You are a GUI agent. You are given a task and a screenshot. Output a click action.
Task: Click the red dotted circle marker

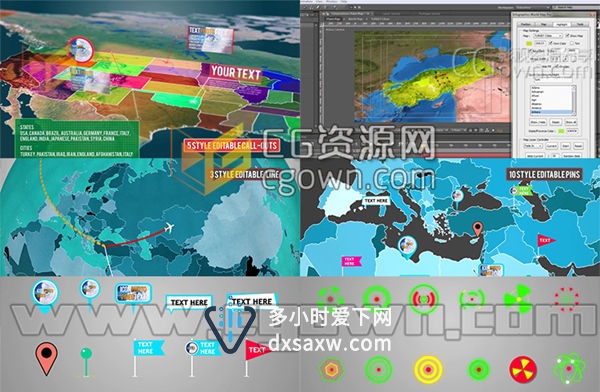tap(567, 299)
